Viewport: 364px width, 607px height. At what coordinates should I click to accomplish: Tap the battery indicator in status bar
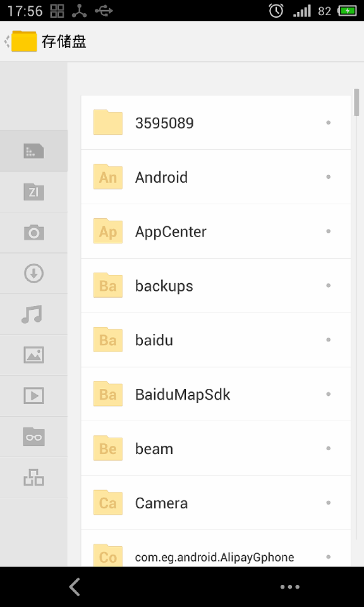(x=347, y=11)
